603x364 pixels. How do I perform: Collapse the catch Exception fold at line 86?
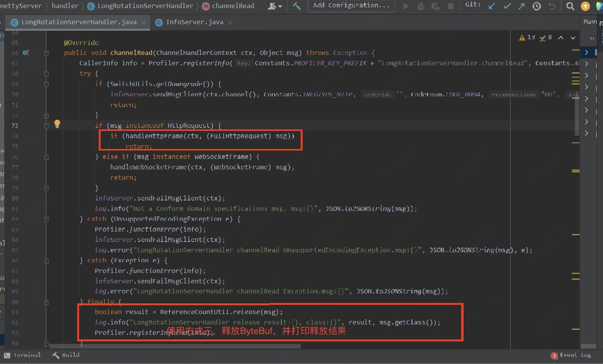point(46,260)
